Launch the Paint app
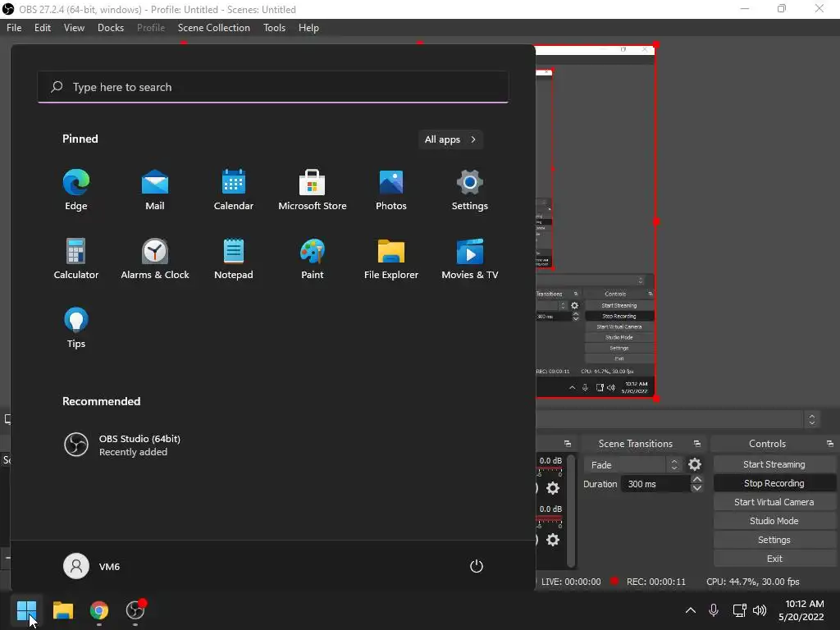Viewport: 840px width, 630px height. (313, 259)
